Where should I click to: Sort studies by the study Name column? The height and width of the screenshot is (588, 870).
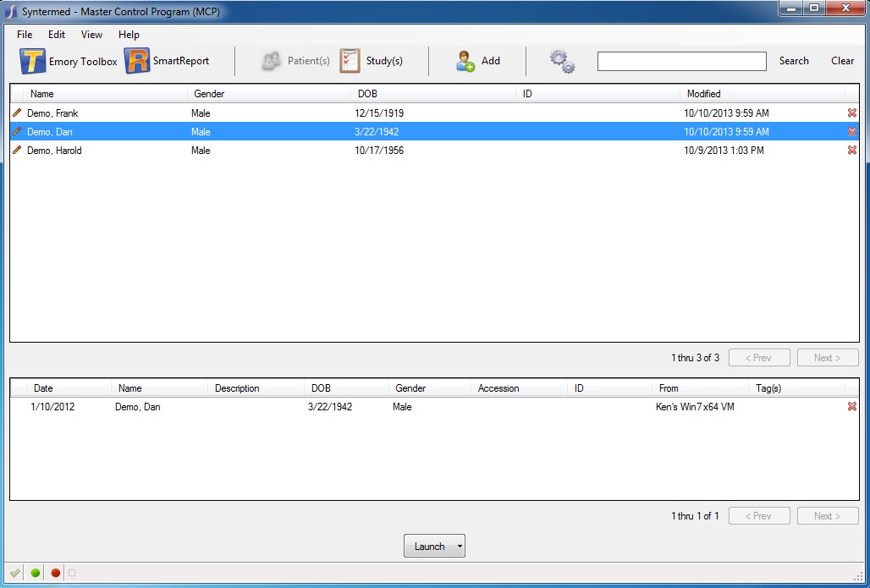(160, 388)
